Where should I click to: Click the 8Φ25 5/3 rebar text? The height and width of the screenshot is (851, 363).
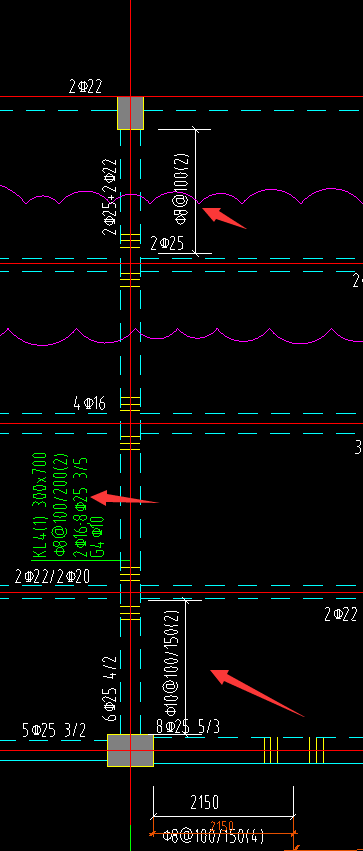[x=188, y=727]
